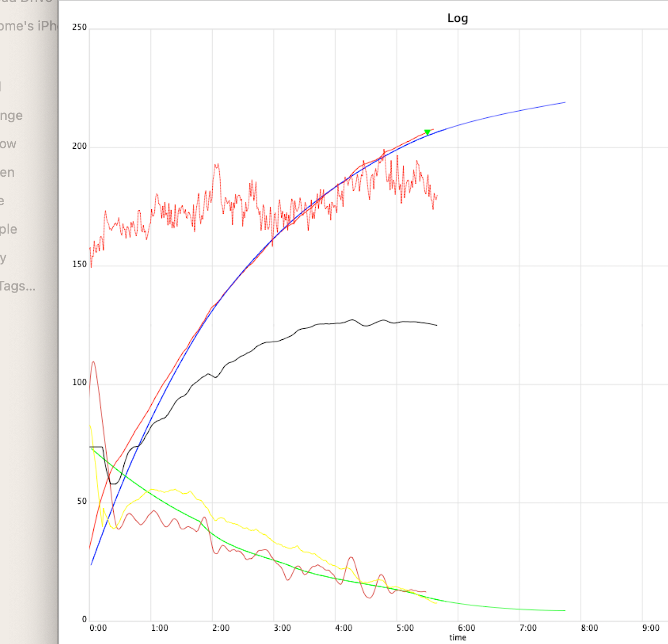Select the Purple tag in the sidebar
The height and width of the screenshot is (644, 668).
tap(9, 229)
